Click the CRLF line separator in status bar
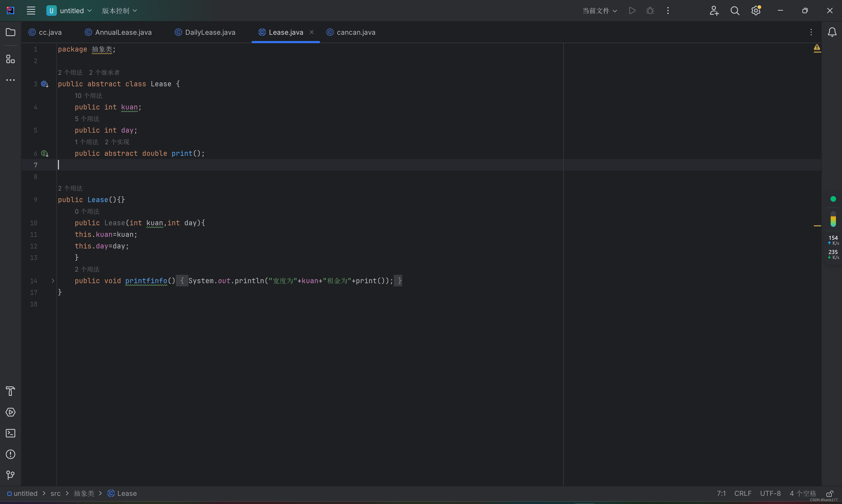Image resolution: width=842 pixels, height=504 pixels. pos(743,493)
